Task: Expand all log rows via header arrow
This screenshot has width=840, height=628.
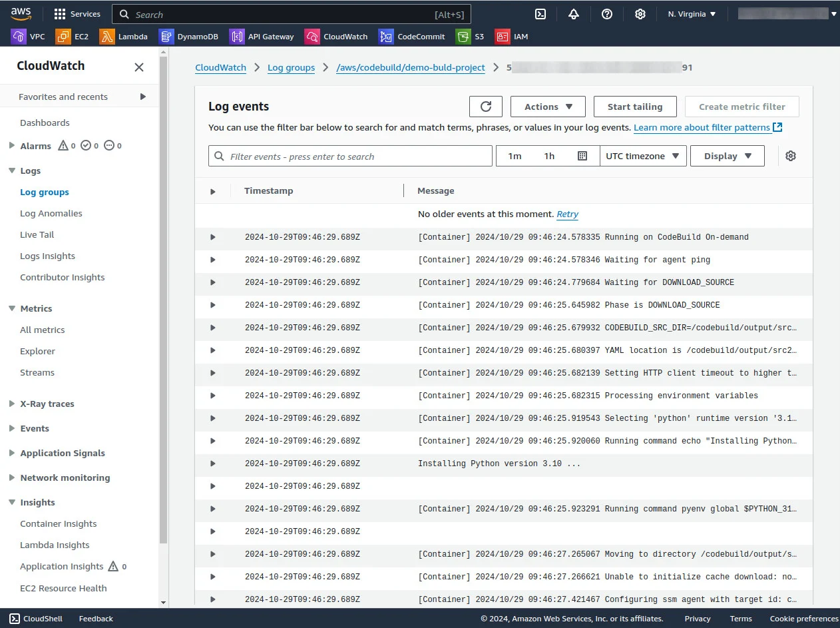Action: 213,191
